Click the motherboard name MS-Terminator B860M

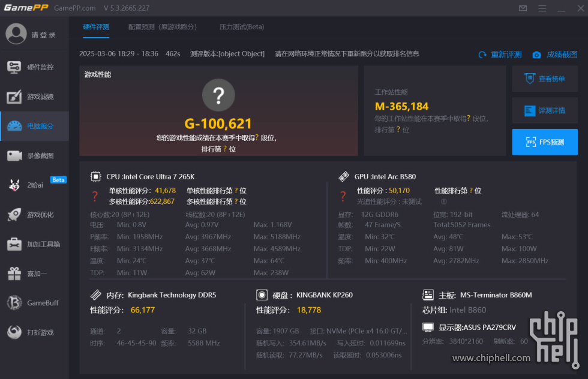point(496,295)
